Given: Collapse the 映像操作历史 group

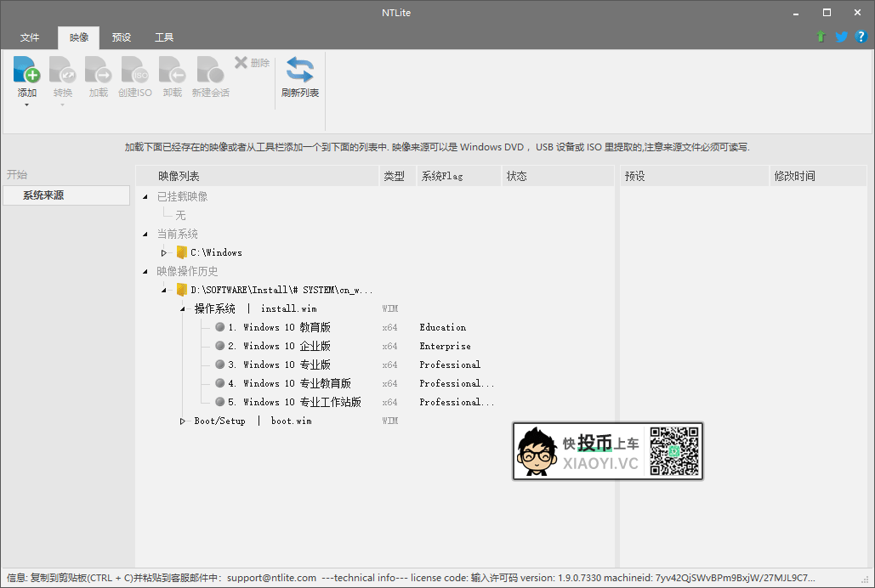Looking at the screenshot, I should point(145,272).
